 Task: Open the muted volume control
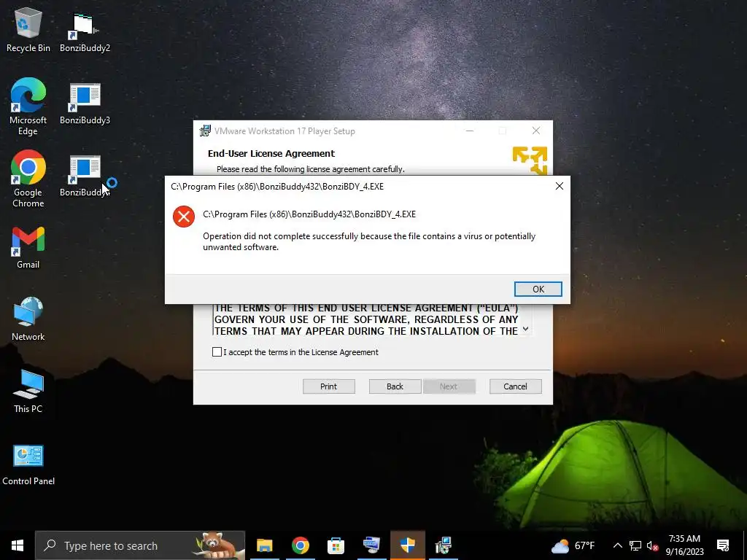[x=652, y=545]
